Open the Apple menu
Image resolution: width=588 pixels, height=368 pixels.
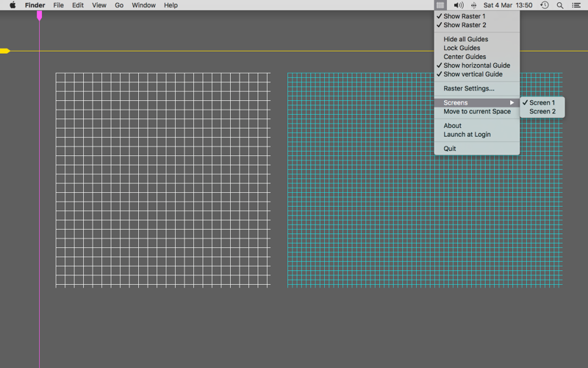(x=12, y=5)
